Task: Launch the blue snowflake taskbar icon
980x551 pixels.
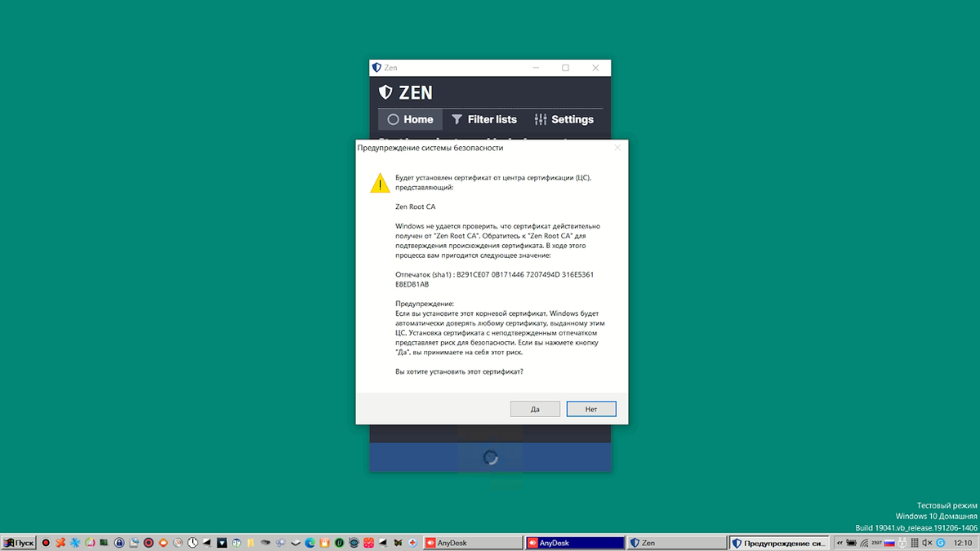Action: tap(75, 542)
